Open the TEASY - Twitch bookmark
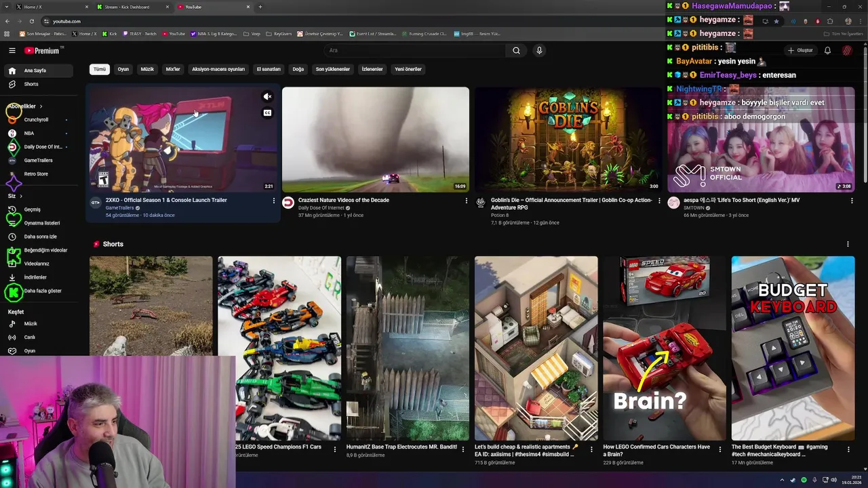Image resolution: width=868 pixels, height=488 pixels. point(140,33)
